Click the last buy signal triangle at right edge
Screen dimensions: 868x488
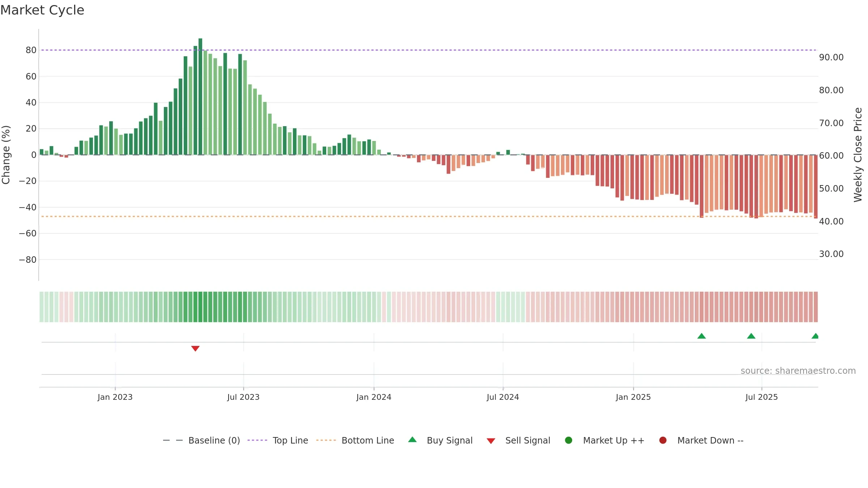click(x=815, y=336)
